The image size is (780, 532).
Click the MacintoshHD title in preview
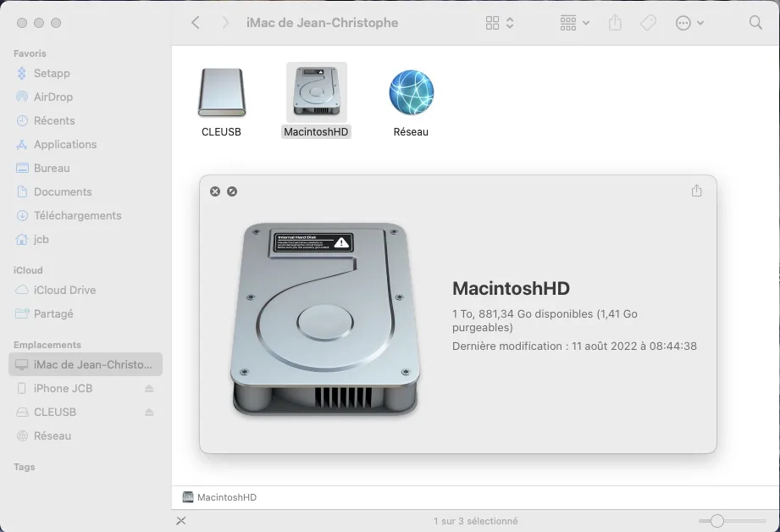pyautogui.click(x=511, y=288)
